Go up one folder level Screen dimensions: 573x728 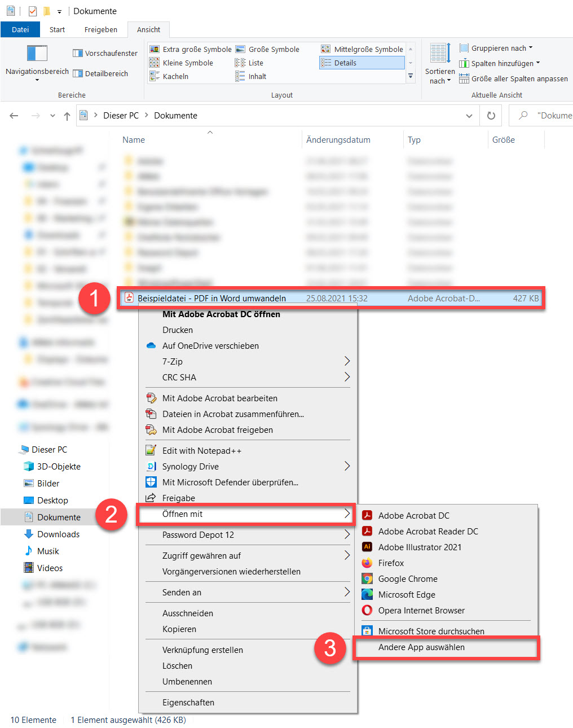click(67, 116)
